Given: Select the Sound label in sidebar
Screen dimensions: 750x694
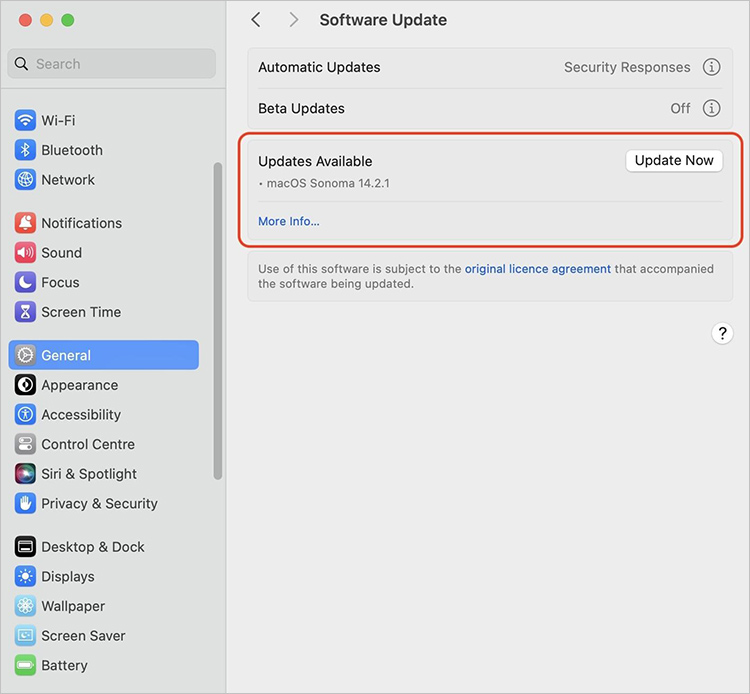Looking at the screenshot, I should (x=62, y=253).
